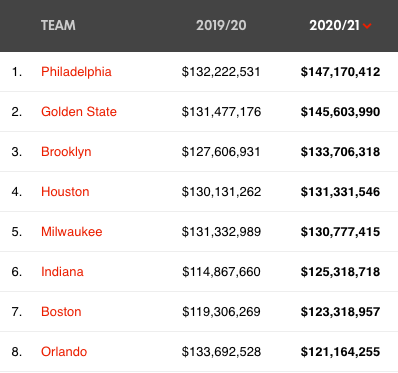398x373 pixels.
Task: Select Brooklyn's 2020/21 payroll $133,706,318
Action: 340,152
